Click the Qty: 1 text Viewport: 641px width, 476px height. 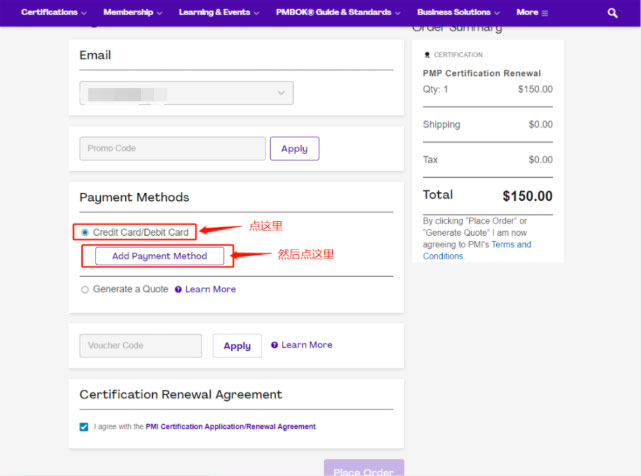[435, 90]
